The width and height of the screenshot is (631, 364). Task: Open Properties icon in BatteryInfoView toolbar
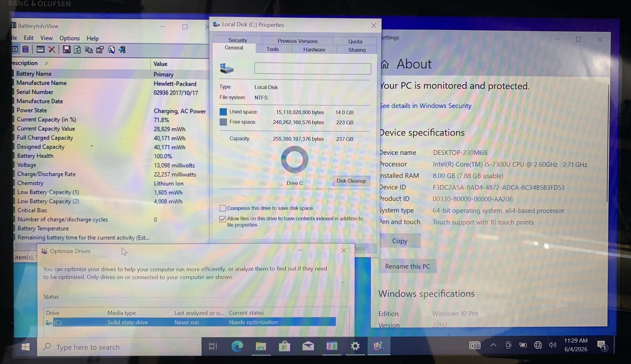point(100,50)
